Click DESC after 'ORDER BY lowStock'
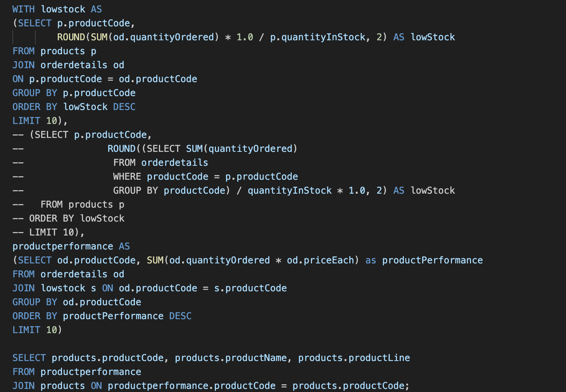The image size is (566, 392). [x=124, y=107]
